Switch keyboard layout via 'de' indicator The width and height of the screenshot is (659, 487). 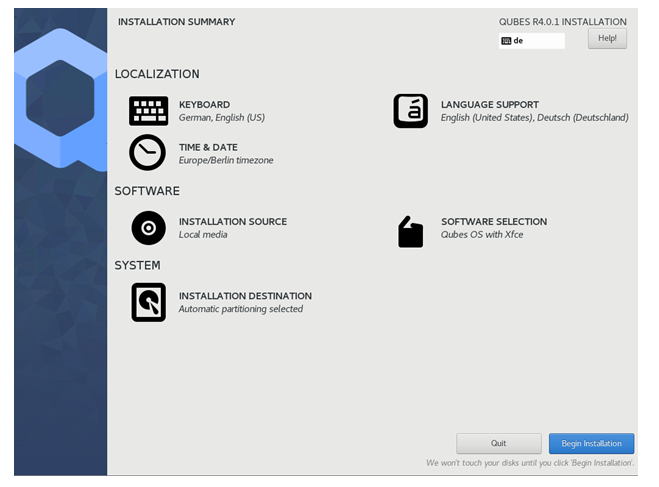point(532,41)
